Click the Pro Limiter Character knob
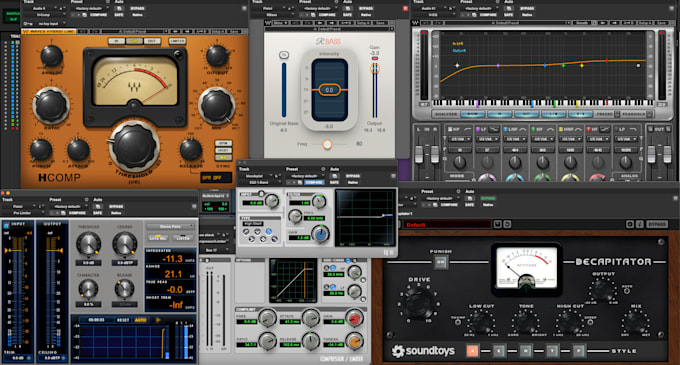 pos(88,289)
